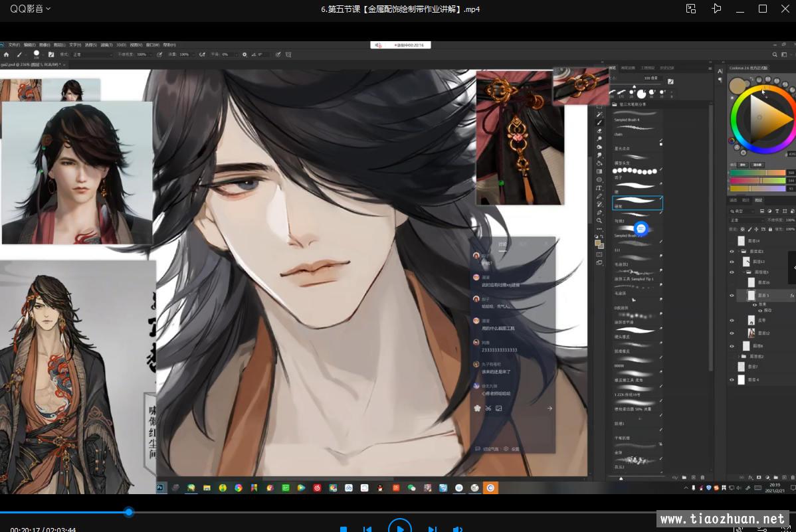Switch to the 图层 panel tab
This screenshot has width=796, height=532.
(759, 200)
